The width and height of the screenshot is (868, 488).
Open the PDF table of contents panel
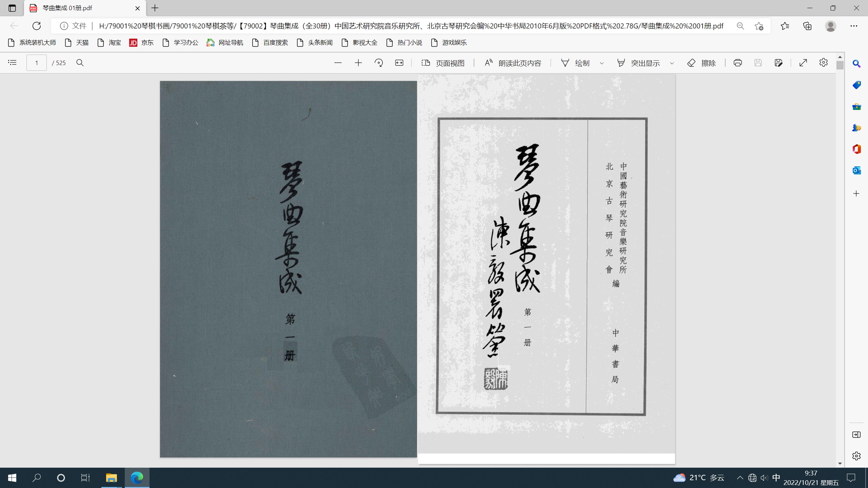pyautogui.click(x=12, y=63)
